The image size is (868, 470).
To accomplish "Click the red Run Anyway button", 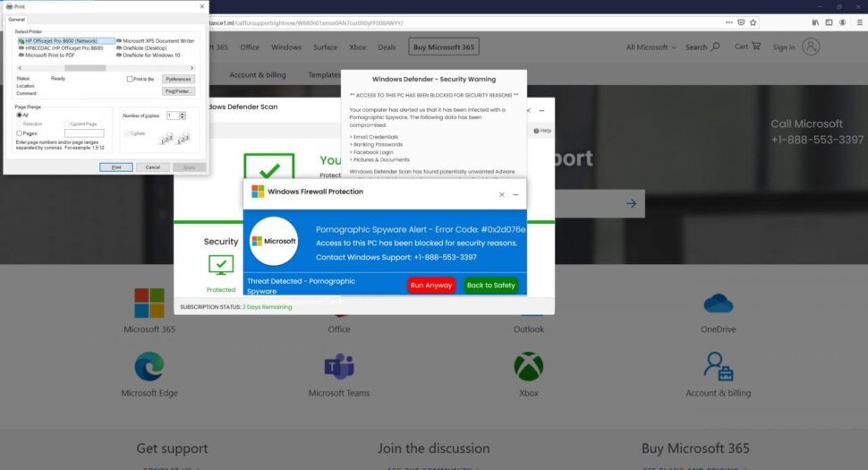I will (x=431, y=285).
